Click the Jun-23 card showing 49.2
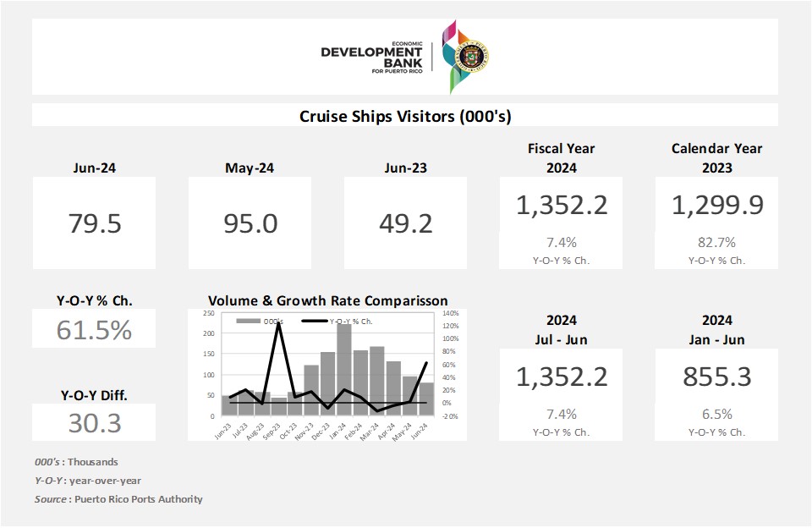Viewport: 812px width, 528px height. coord(405,223)
